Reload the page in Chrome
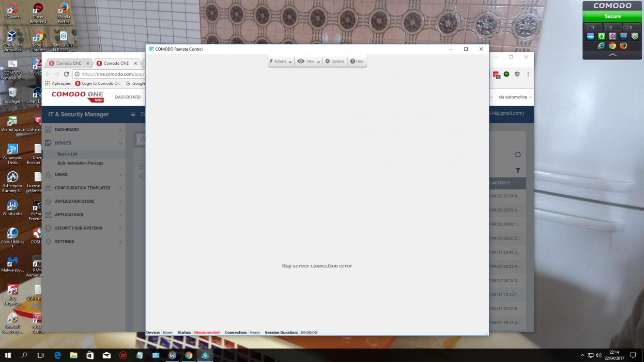644x362 pixels. (66, 74)
